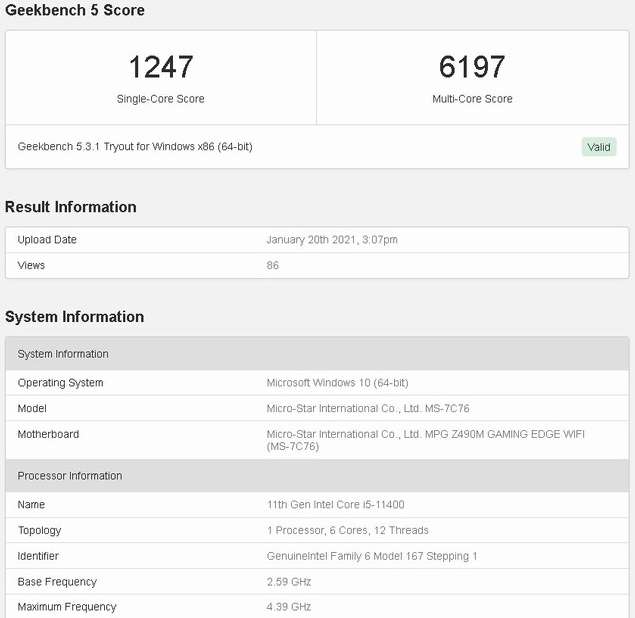Click the Processor Information table header
The height and width of the screenshot is (618, 635).
[317, 475]
